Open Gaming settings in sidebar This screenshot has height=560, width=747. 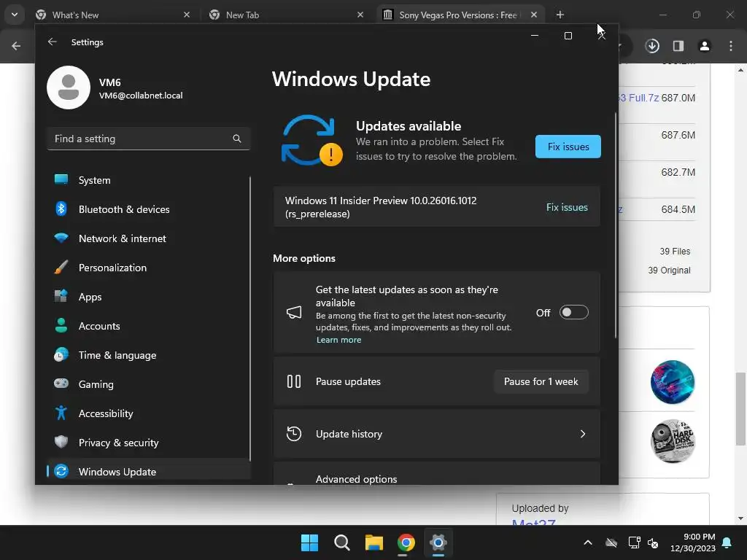[x=148, y=384]
